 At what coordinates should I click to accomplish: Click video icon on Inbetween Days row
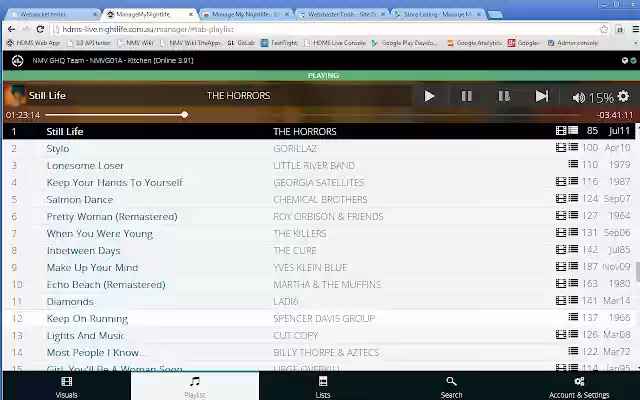(x=561, y=249)
